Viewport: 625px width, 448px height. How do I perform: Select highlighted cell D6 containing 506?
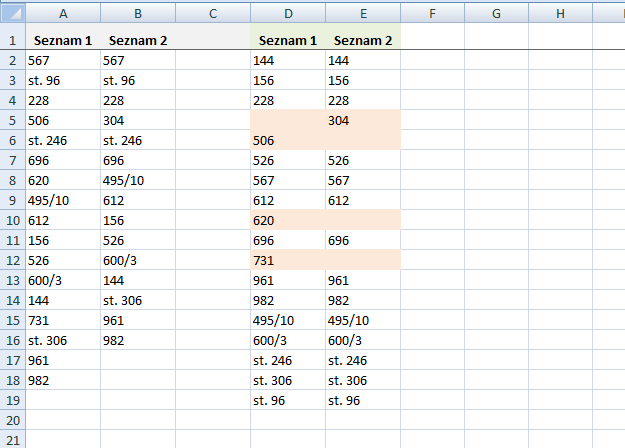tap(288, 140)
